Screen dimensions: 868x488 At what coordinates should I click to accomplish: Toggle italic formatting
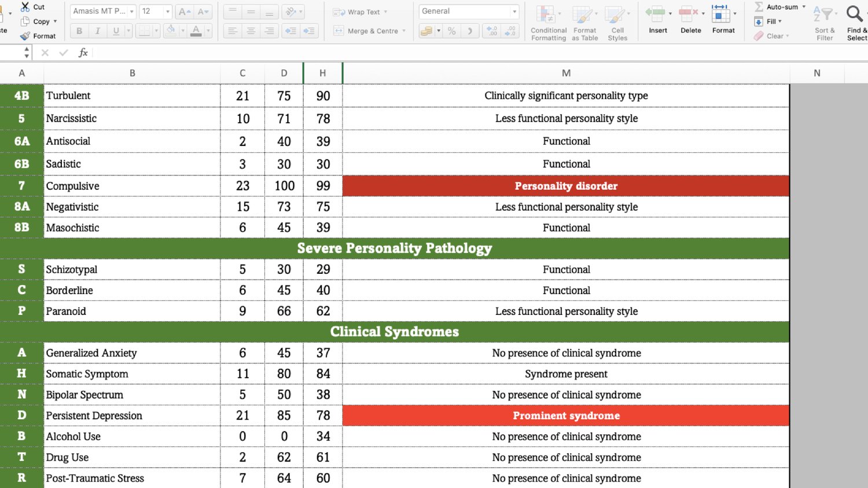[98, 31]
